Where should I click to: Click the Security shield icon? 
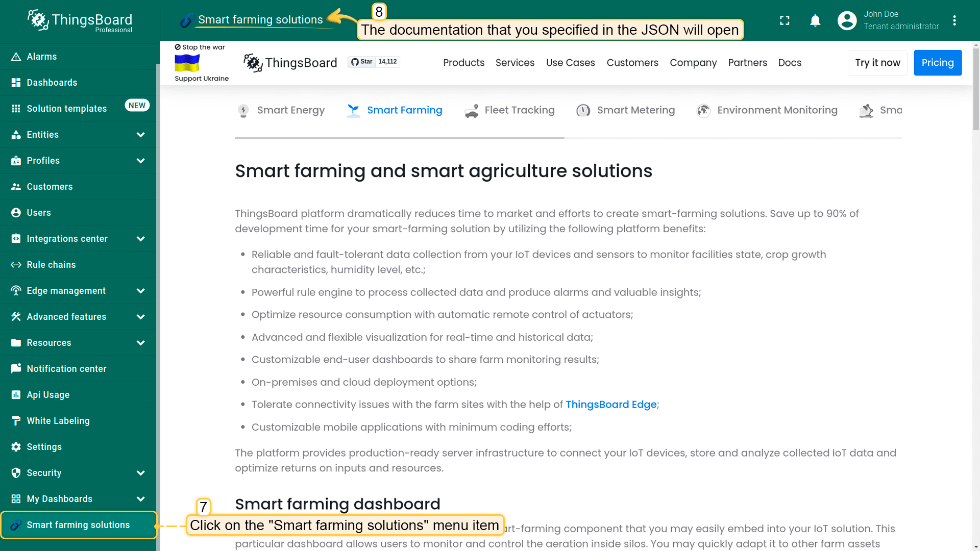(x=16, y=473)
